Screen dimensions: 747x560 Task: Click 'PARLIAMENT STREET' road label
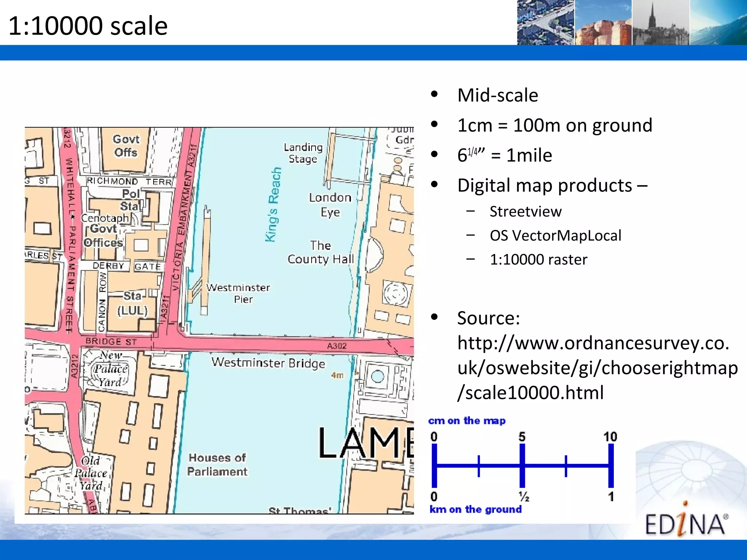pos(71,279)
